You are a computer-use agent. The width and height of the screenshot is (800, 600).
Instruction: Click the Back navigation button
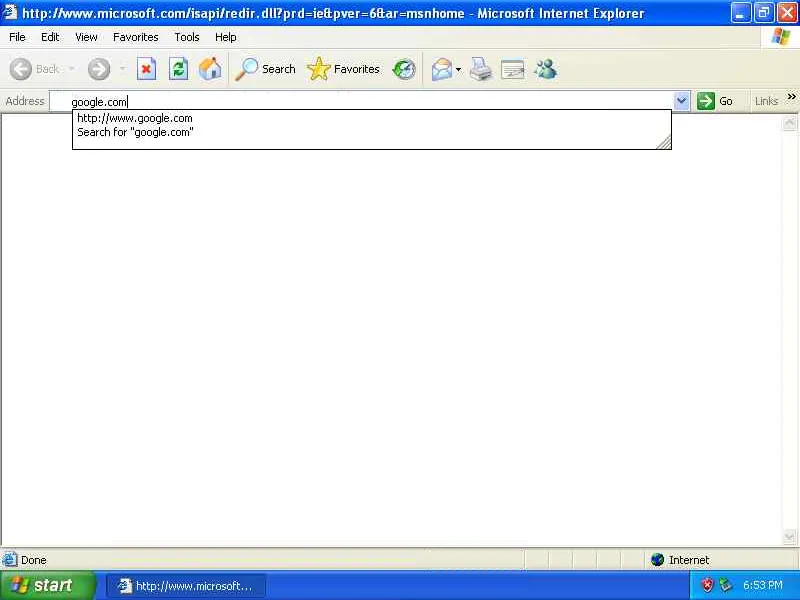[x=35, y=69]
